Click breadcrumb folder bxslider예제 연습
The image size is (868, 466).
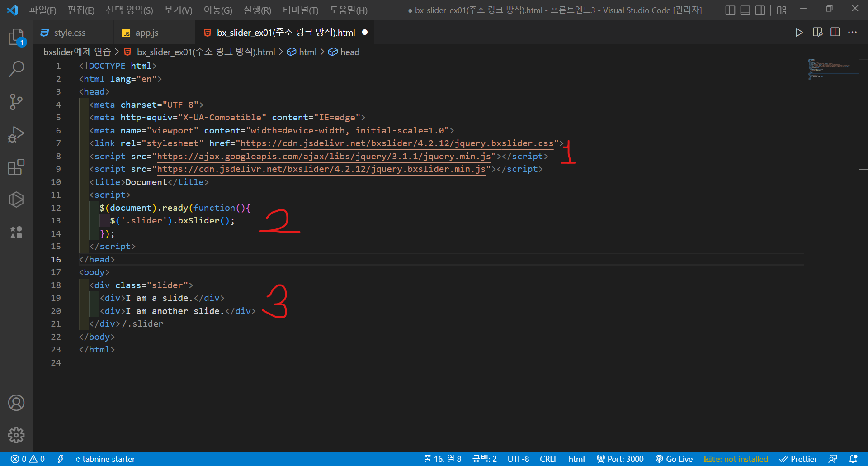[x=77, y=52]
